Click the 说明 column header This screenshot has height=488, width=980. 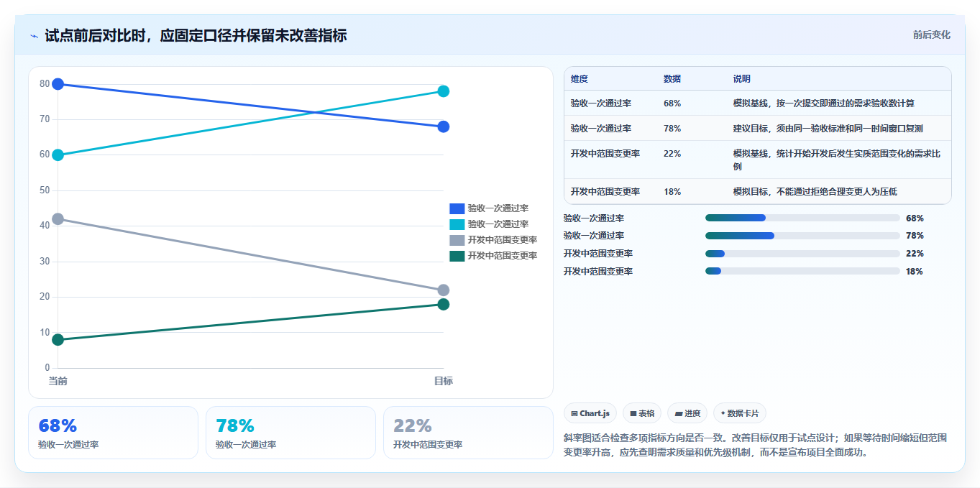pyautogui.click(x=742, y=79)
